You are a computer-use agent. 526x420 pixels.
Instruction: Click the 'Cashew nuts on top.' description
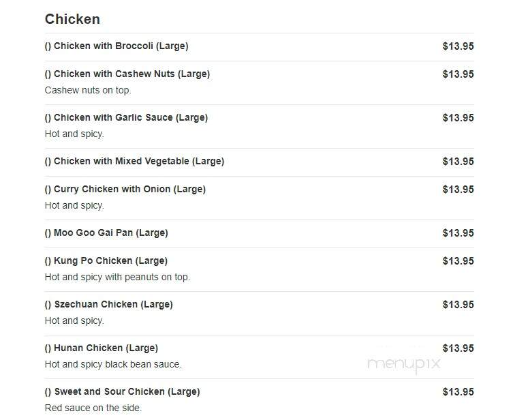pos(88,90)
